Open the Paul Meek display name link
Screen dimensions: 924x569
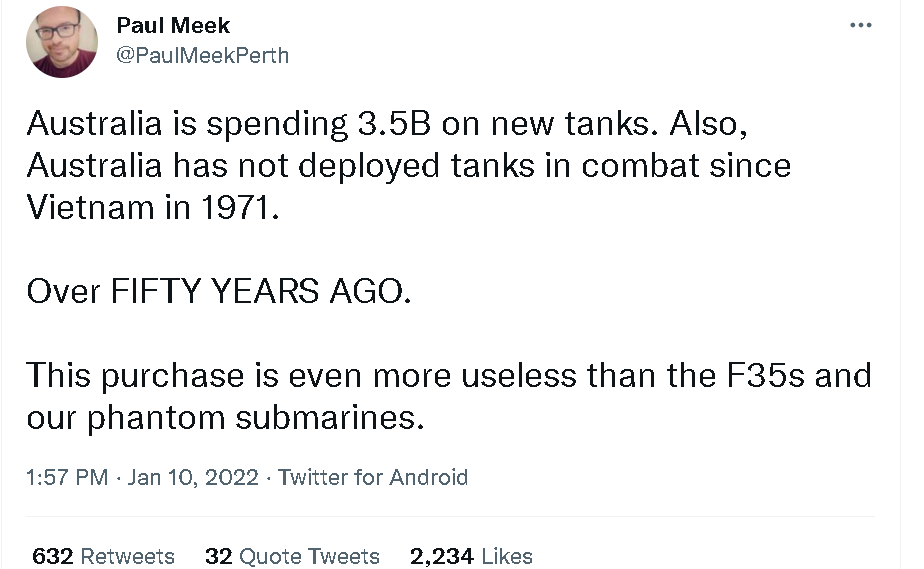(173, 25)
